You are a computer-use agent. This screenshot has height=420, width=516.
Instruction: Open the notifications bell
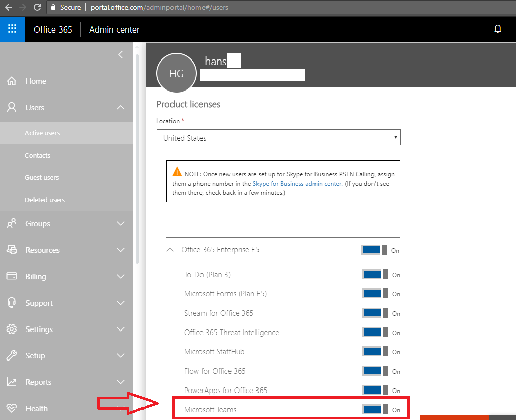[x=498, y=29]
